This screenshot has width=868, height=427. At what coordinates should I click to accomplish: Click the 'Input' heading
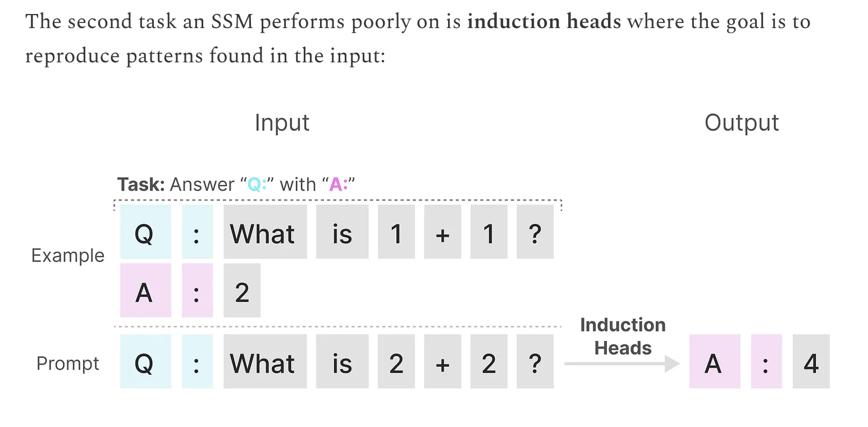tap(282, 122)
